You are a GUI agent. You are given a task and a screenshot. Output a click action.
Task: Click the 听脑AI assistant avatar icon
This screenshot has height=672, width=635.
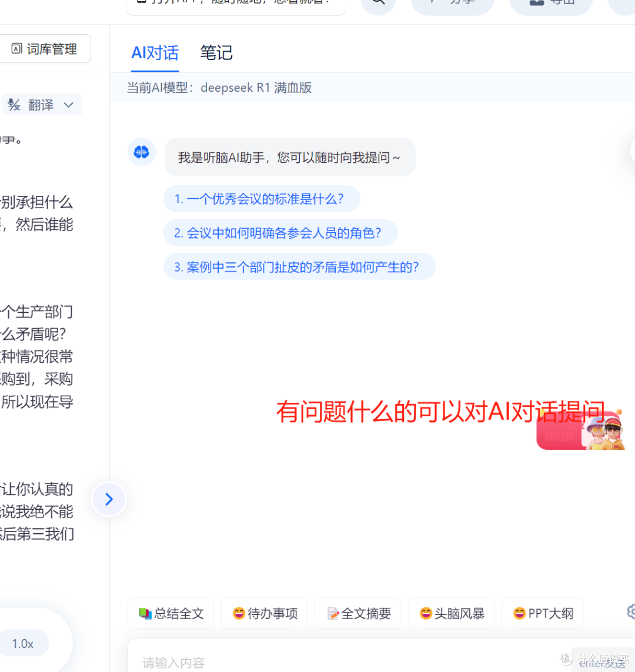point(141,152)
